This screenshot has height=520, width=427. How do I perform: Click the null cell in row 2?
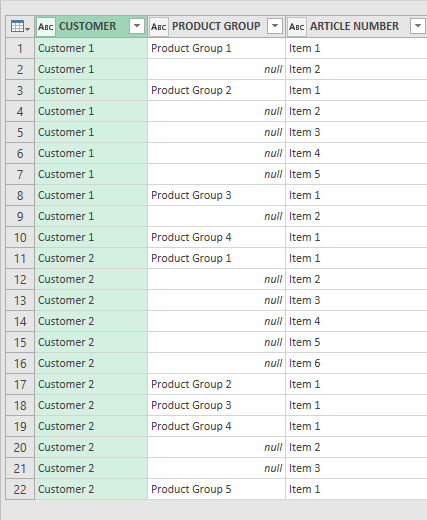[216, 69]
